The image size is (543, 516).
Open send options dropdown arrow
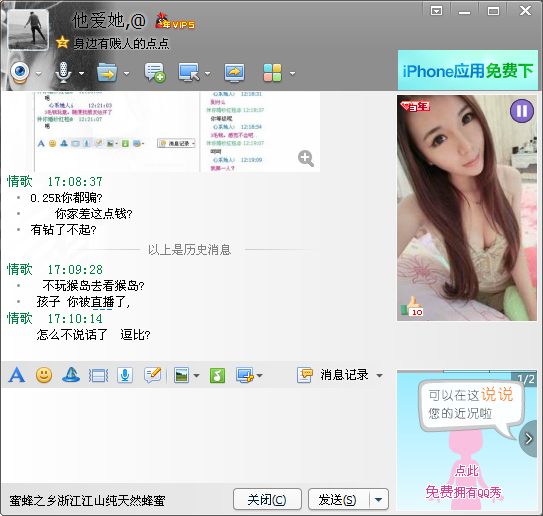tap(379, 499)
